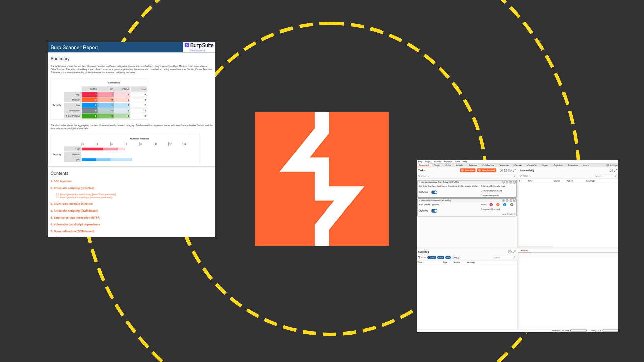Screen dimensions: 644x362
Task: Click the pause icon in Tasks panel header
Action: click(501, 170)
